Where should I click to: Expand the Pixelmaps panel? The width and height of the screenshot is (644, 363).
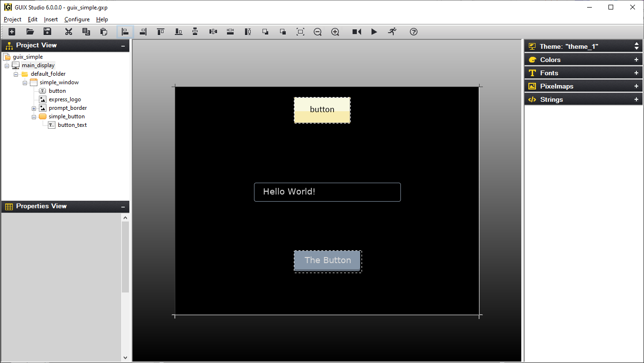(x=636, y=86)
